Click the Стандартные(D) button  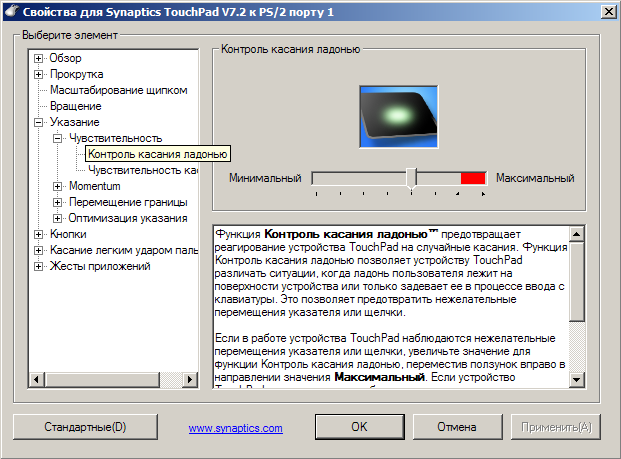tap(85, 427)
